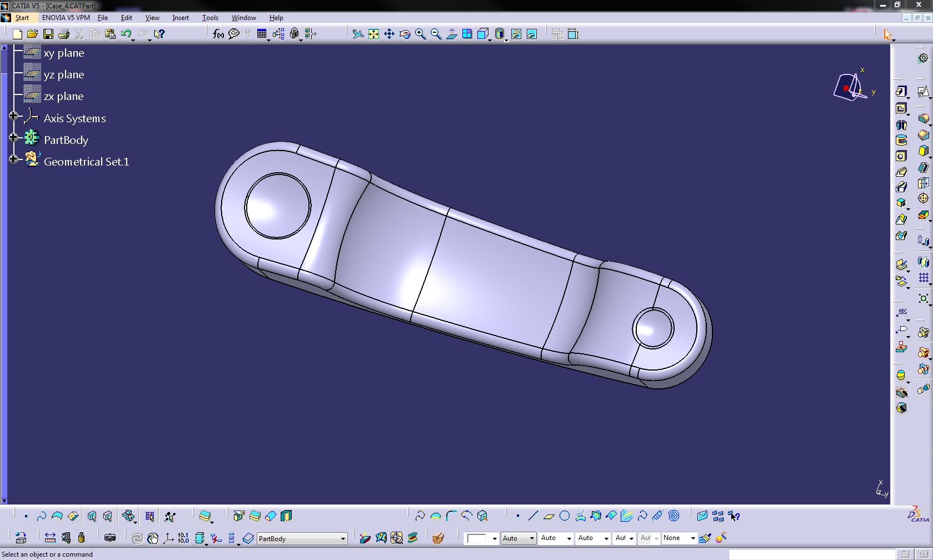The width and height of the screenshot is (933, 560).
Task: Click the large hole on the part
Action: click(277, 206)
